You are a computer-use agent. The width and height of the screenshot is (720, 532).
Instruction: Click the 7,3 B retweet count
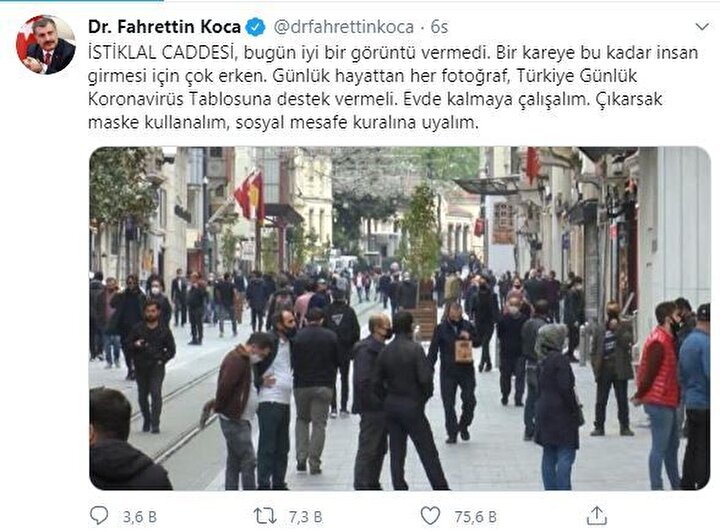(305, 517)
